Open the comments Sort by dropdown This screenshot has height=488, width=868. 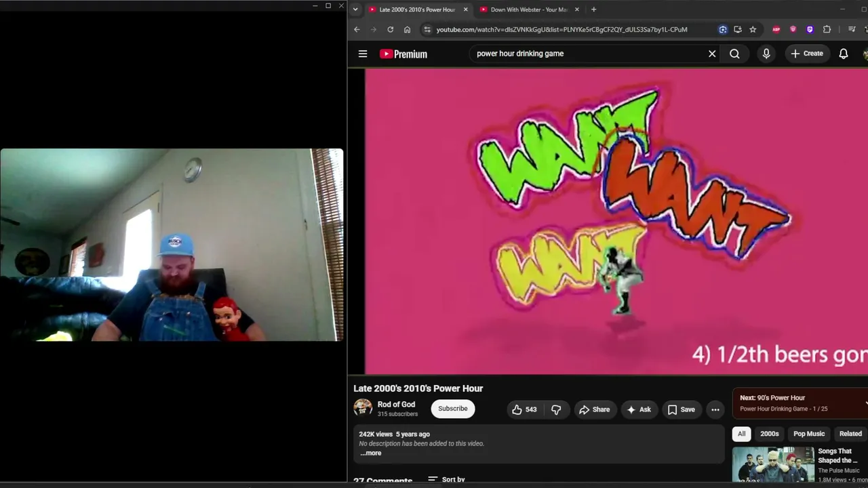(446, 479)
